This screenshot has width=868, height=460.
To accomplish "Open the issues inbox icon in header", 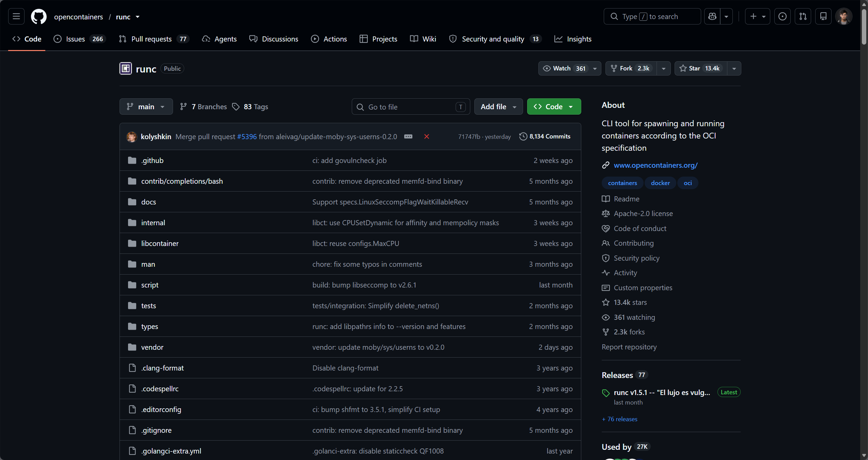I will (783, 16).
